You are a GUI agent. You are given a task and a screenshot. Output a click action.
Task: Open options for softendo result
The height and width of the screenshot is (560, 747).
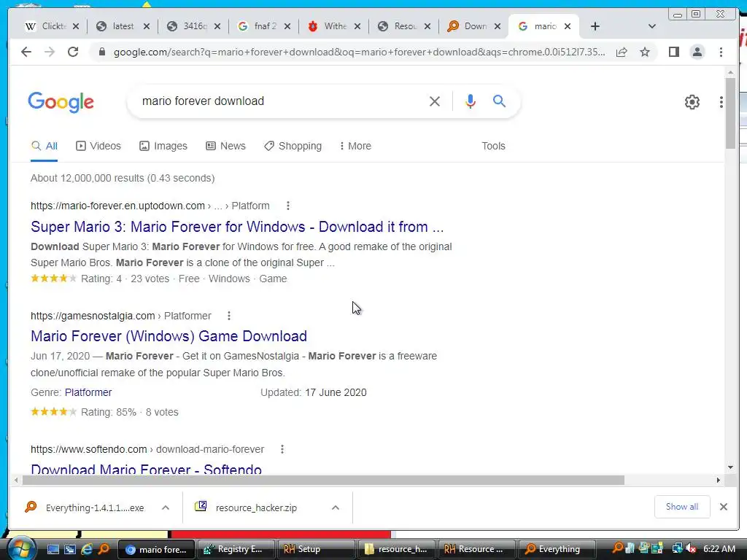point(282,449)
